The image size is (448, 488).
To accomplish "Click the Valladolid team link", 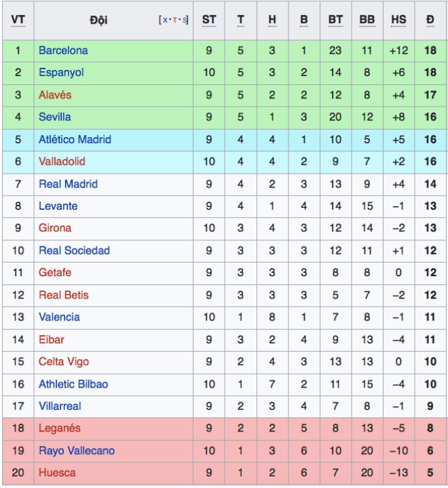I will [x=62, y=162].
